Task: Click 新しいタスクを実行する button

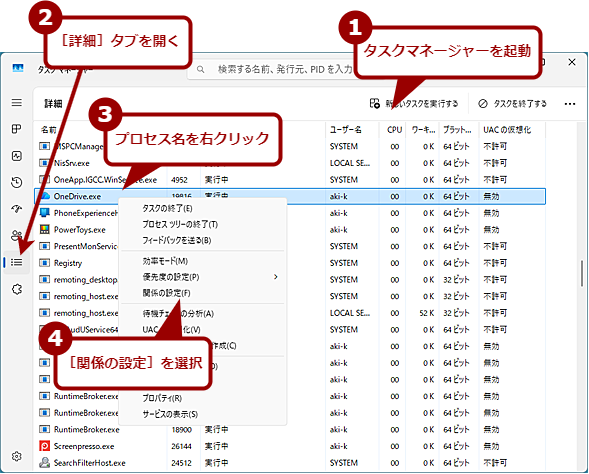Action: pyautogui.click(x=414, y=104)
